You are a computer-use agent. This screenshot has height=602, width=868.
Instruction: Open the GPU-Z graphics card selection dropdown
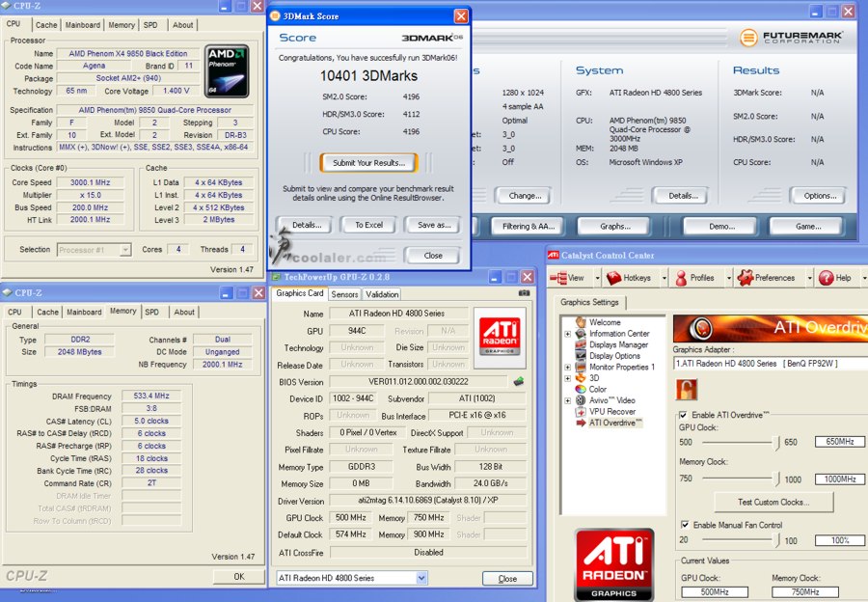point(421,578)
